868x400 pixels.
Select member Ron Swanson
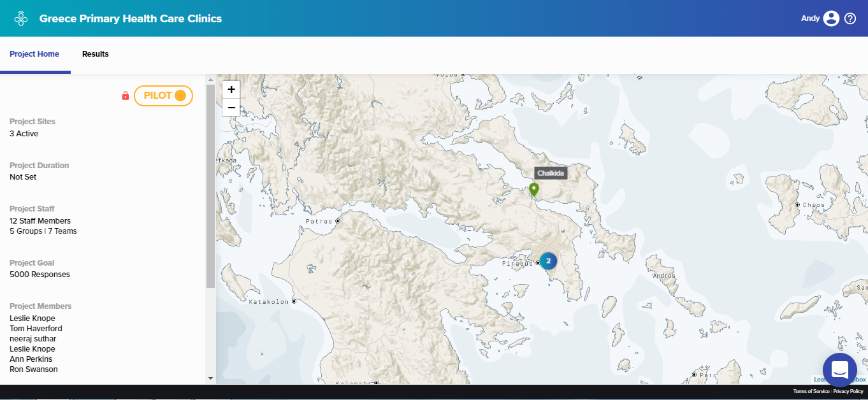coord(34,369)
